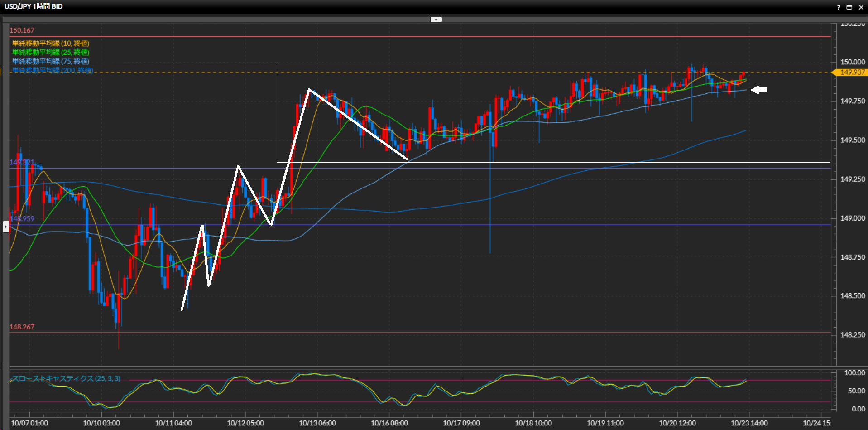Click the purple 148.959 horizontal line label

click(22, 218)
